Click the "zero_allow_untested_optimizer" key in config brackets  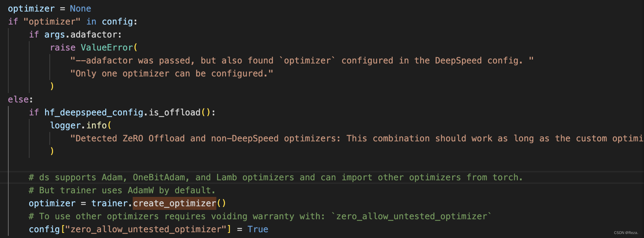(x=146, y=229)
